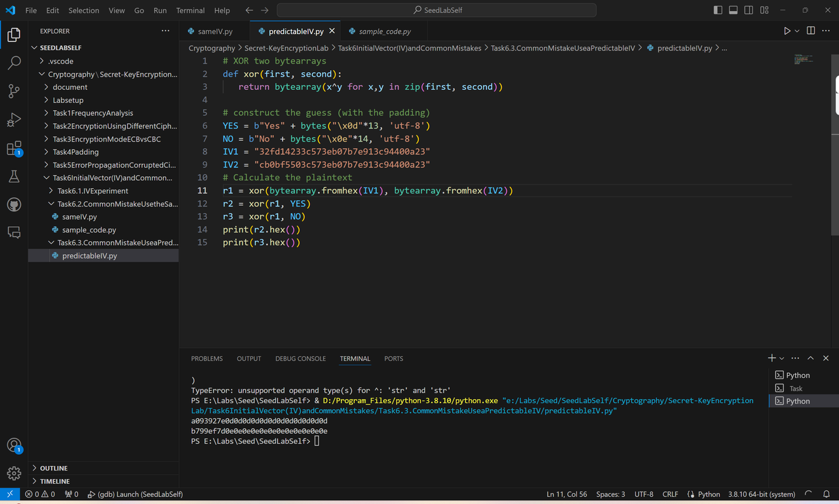The height and width of the screenshot is (504, 839).
Task: Toggle bottom panel visibility
Action: pyautogui.click(x=733, y=10)
